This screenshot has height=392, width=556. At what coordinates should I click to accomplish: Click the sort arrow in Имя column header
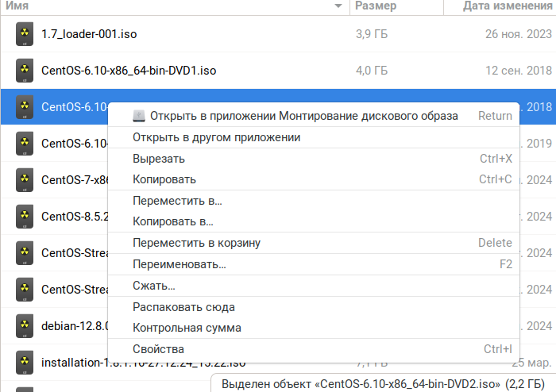click(340, 6)
